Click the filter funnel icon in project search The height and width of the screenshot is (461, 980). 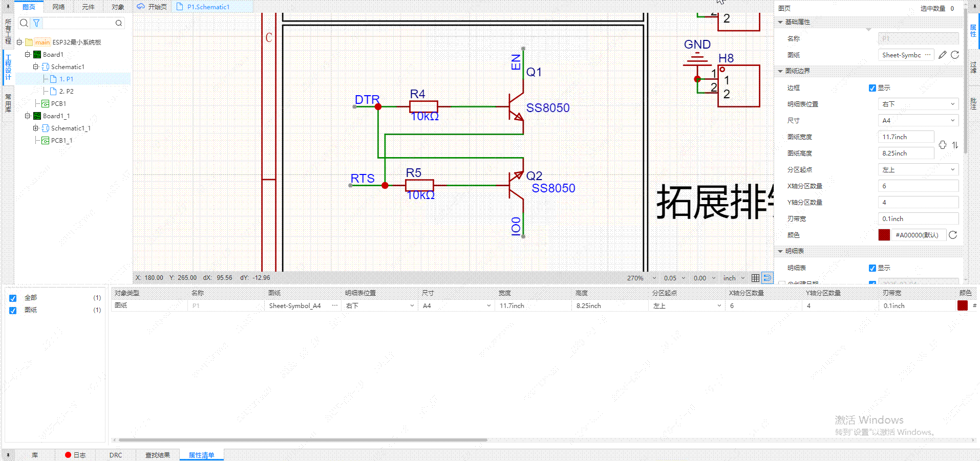36,23
